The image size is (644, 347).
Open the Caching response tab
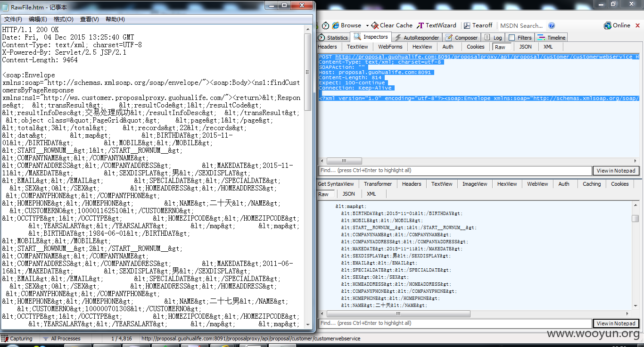click(592, 184)
